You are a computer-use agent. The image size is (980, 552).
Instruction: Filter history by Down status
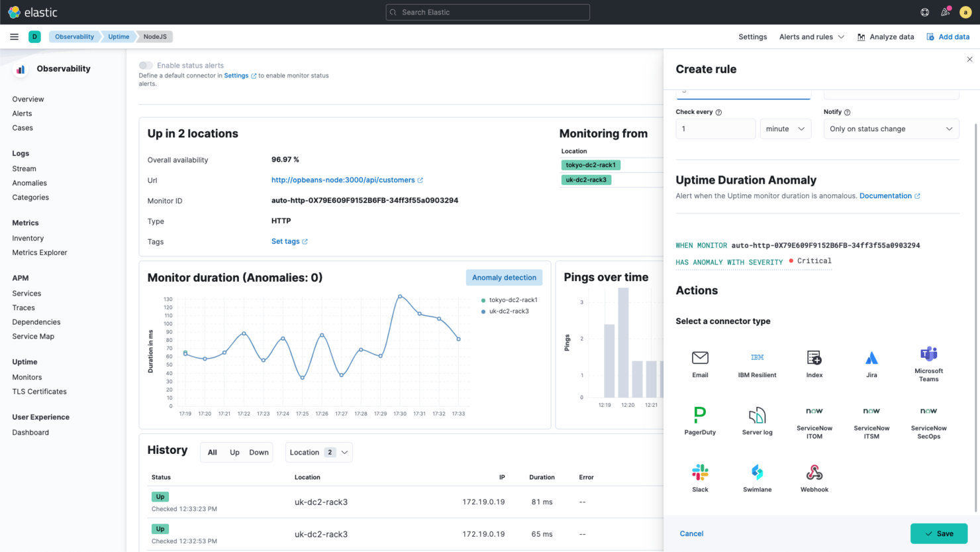pos(258,452)
